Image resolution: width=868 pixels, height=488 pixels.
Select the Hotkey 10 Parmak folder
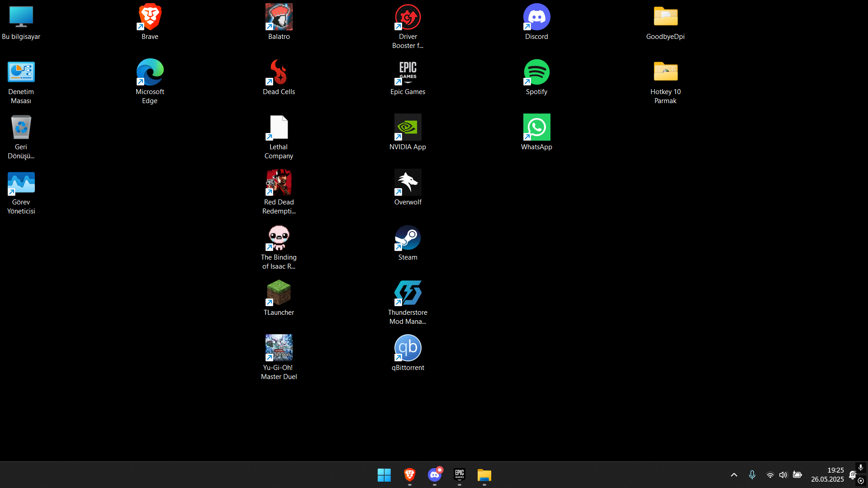click(665, 82)
